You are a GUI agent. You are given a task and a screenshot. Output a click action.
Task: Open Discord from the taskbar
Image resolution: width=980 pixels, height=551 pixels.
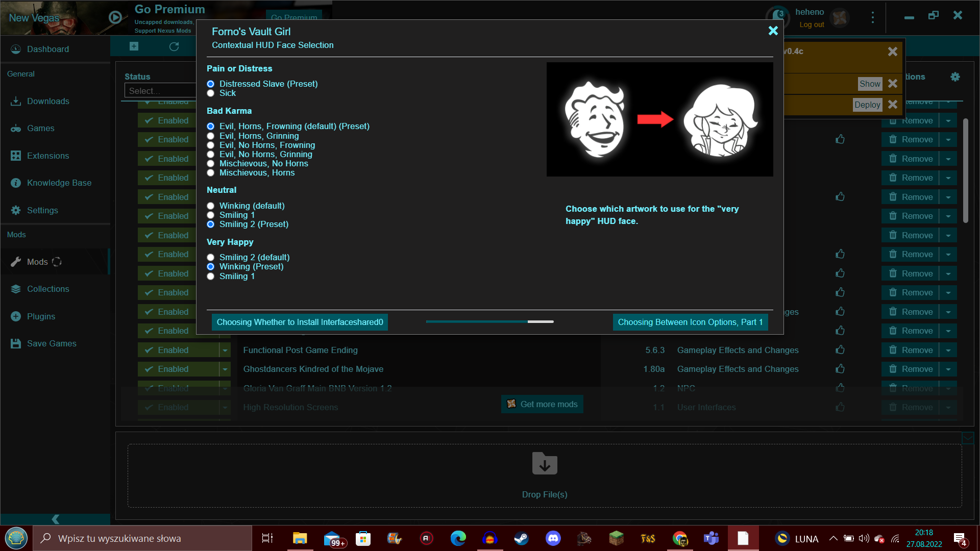[553, 538]
